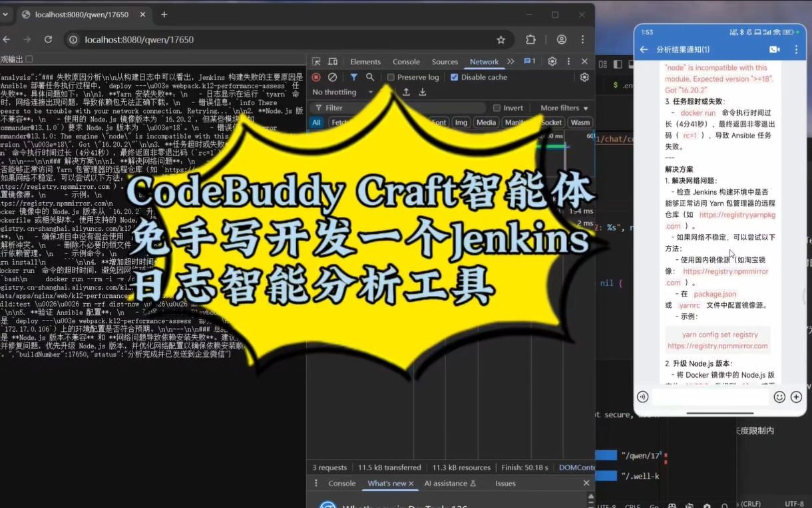This screenshot has height=508, width=812.
Task: Switch to the Elements tab
Action: point(365,61)
